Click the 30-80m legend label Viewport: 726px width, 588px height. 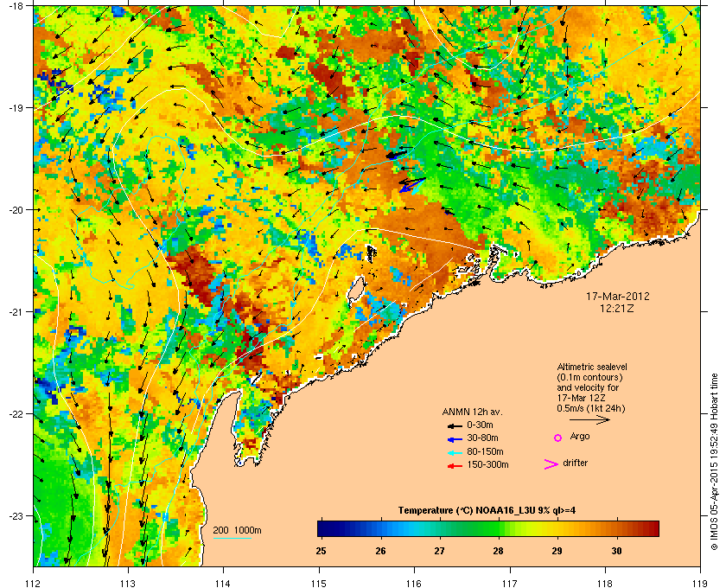(x=482, y=438)
